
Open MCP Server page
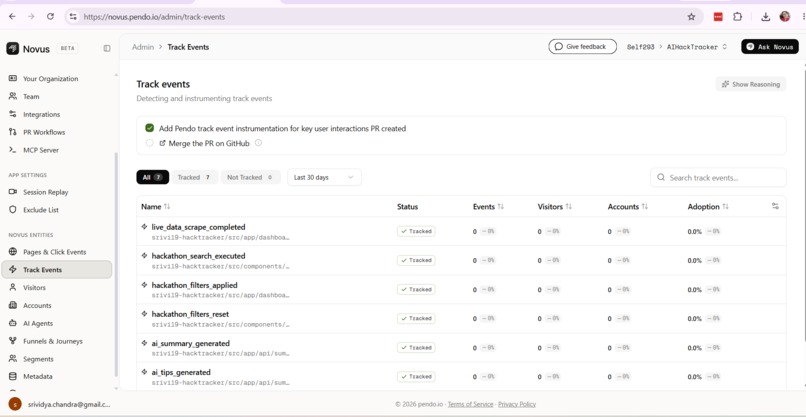point(41,150)
